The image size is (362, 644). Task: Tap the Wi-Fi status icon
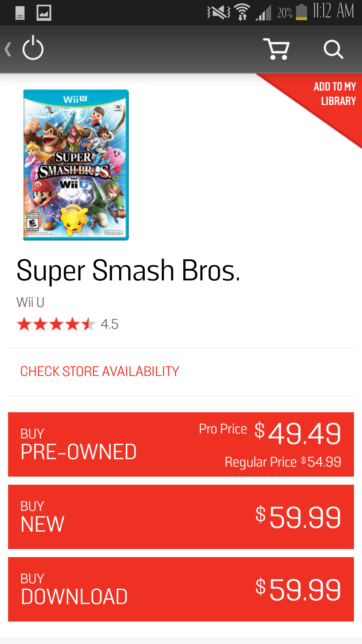(x=242, y=12)
